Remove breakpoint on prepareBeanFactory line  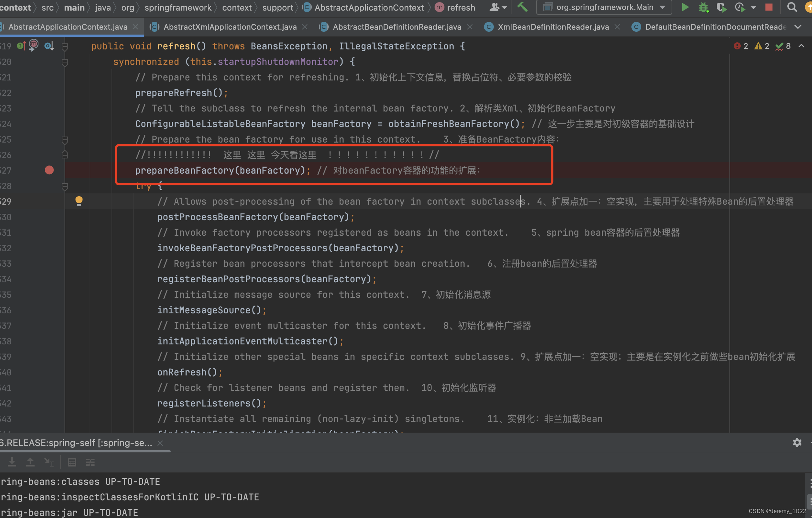pyautogui.click(x=49, y=170)
